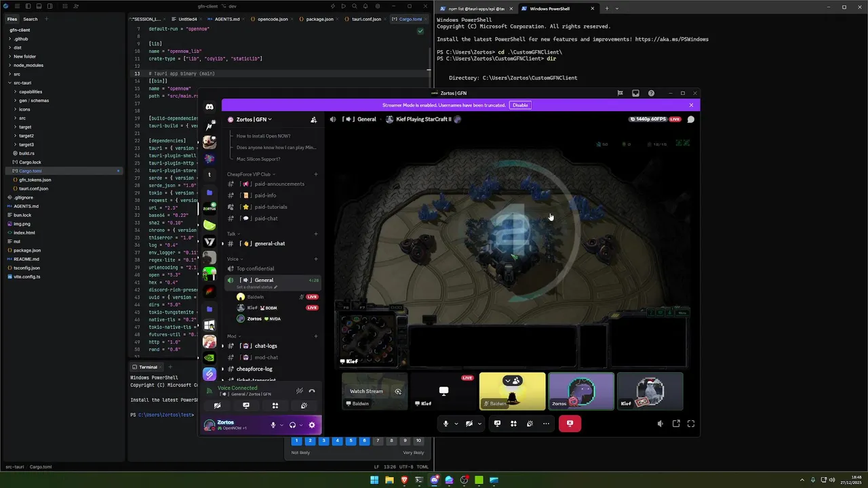
Task: Open Discord user settings gear
Action: tap(312, 425)
